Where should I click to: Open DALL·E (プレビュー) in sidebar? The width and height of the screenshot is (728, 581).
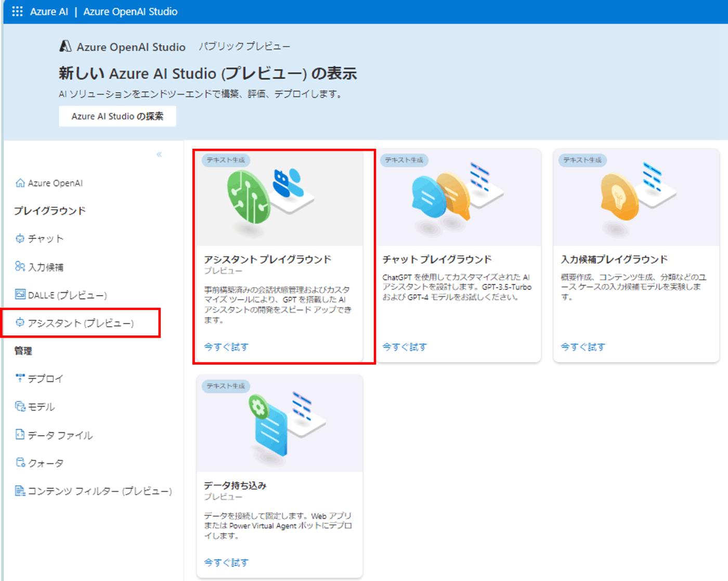click(x=61, y=295)
